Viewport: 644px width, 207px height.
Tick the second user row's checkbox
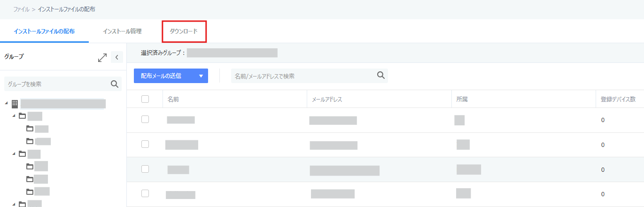coord(145,144)
